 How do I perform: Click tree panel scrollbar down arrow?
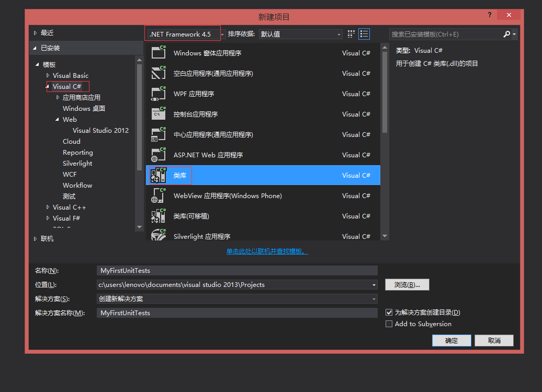tap(139, 227)
